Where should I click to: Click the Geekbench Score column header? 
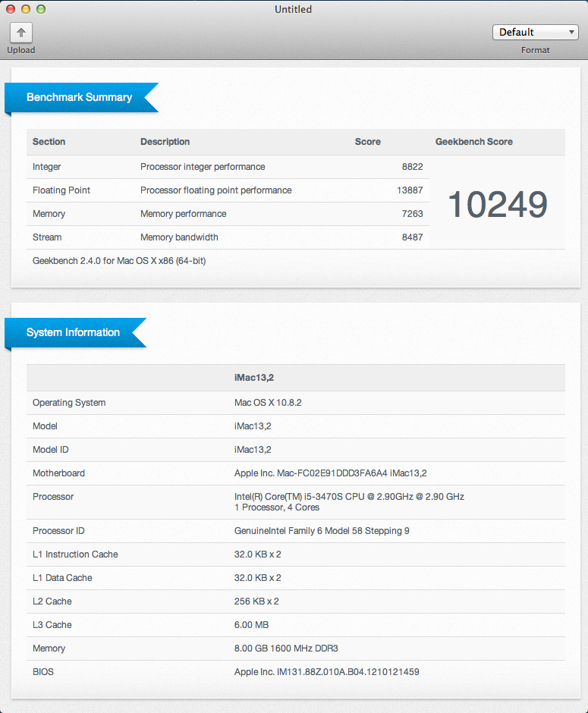tap(473, 142)
